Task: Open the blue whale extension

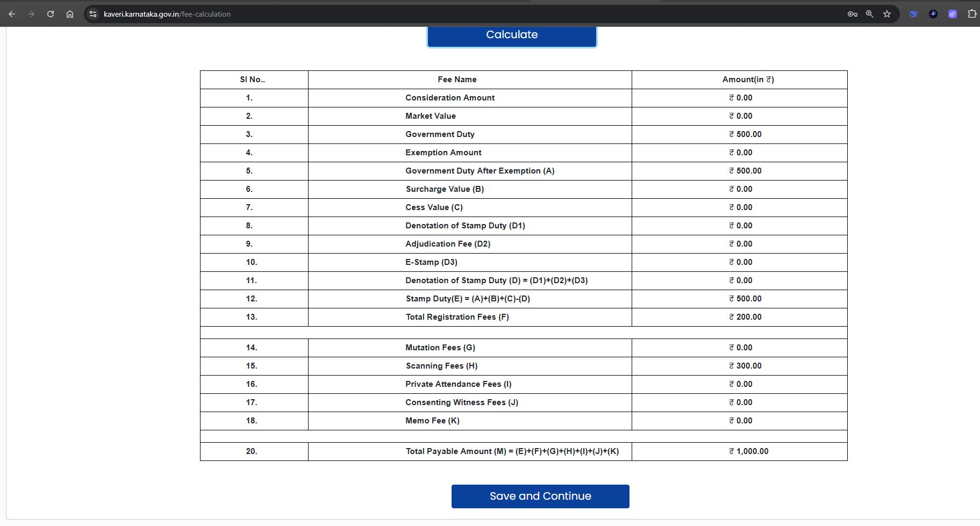Action: [x=913, y=14]
